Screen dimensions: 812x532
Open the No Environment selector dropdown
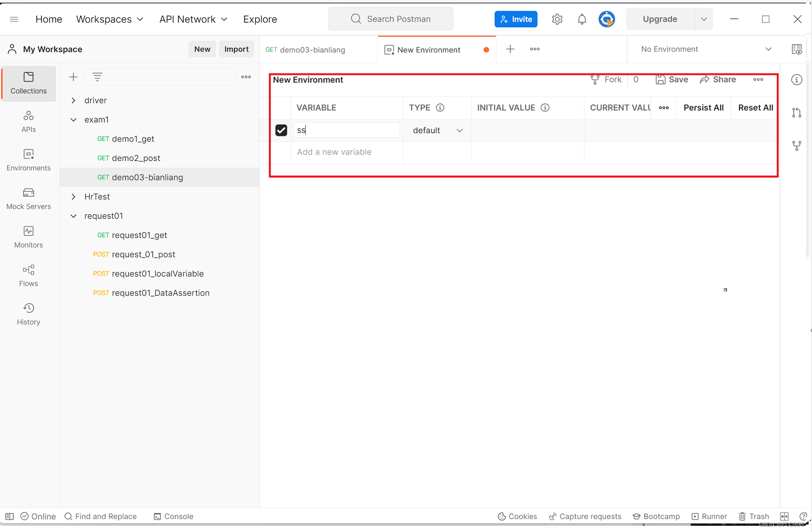click(706, 49)
